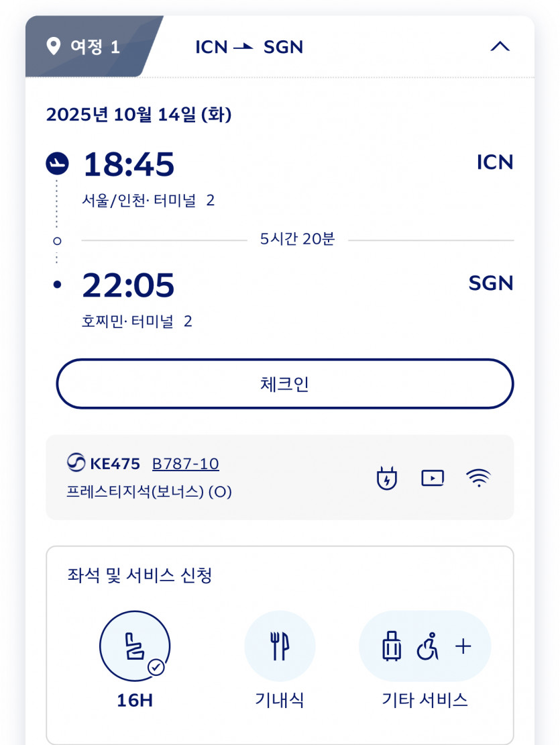Screen dimensions: 560x745
Task: Click the 16H seat number label
Action: pyautogui.click(x=135, y=701)
